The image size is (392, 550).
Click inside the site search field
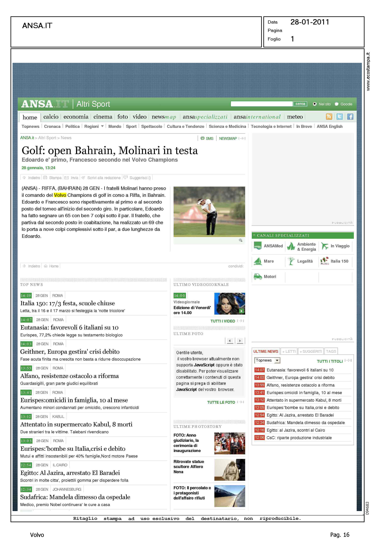click(x=261, y=104)
